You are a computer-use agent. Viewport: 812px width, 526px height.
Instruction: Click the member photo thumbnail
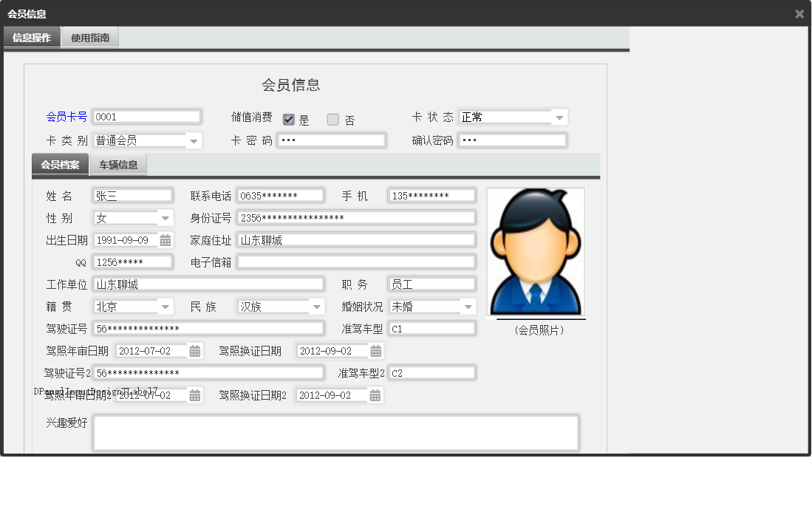pyautogui.click(x=535, y=251)
